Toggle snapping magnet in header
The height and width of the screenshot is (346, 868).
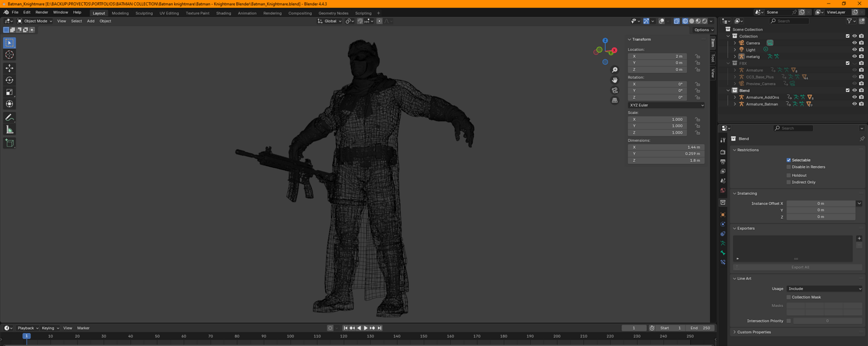[360, 21]
